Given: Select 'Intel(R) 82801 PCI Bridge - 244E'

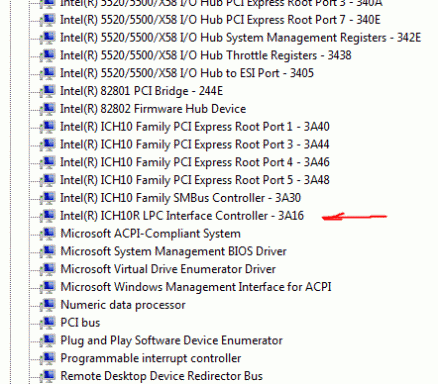Looking at the screenshot, I should point(142,91).
